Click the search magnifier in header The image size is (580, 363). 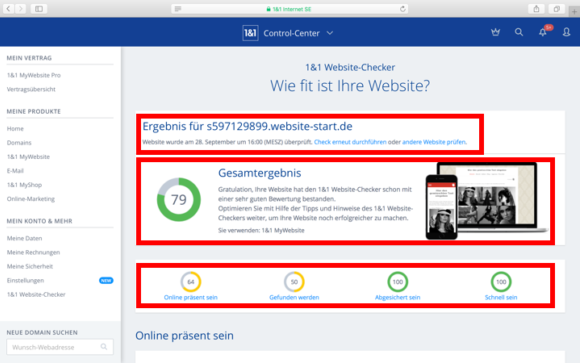coord(519,33)
